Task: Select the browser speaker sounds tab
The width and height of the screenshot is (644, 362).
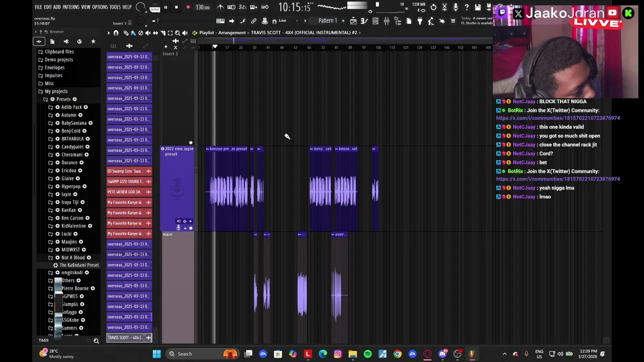Action: point(66,41)
